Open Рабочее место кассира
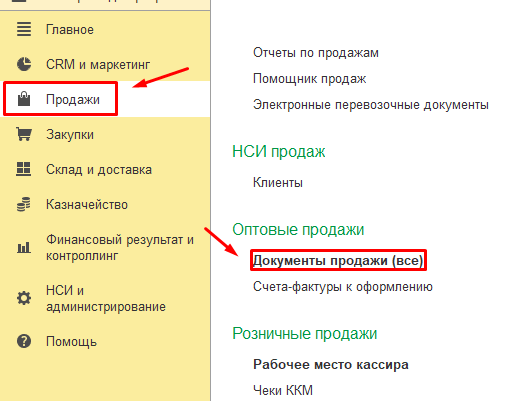The image size is (510, 401). [331, 364]
